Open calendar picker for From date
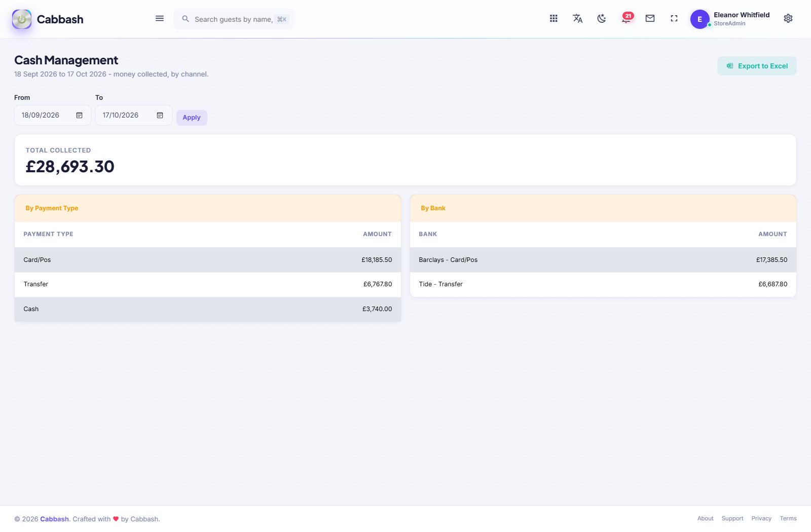The image size is (811, 532). [79, 116]
